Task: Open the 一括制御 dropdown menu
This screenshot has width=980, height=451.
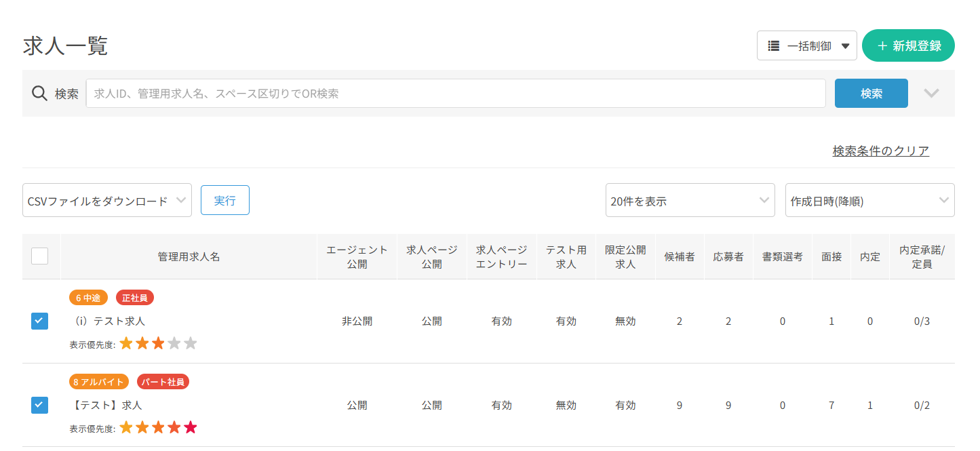Action: click(807, 46)
